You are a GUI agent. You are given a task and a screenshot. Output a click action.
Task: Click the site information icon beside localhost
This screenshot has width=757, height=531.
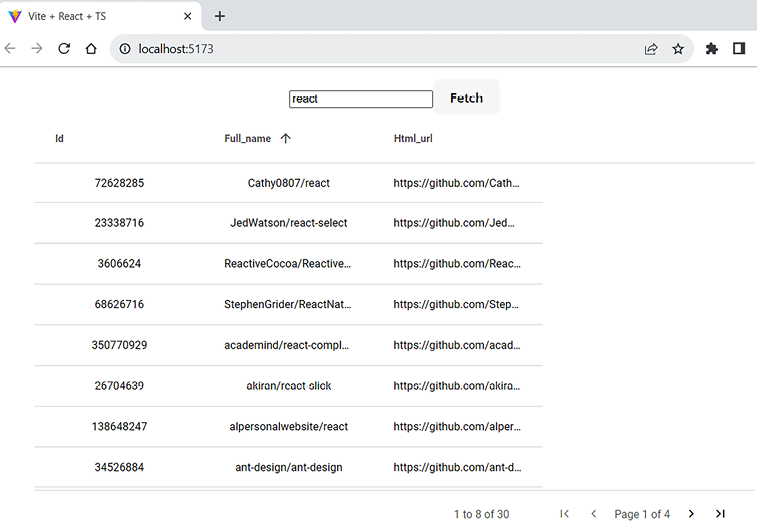pyautogui.click(x=125, y=48)
